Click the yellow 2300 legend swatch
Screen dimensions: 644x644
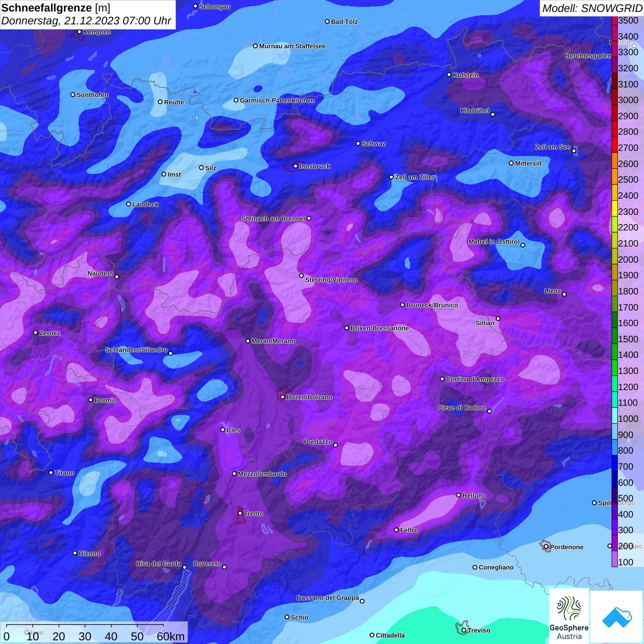coord(615,208)
